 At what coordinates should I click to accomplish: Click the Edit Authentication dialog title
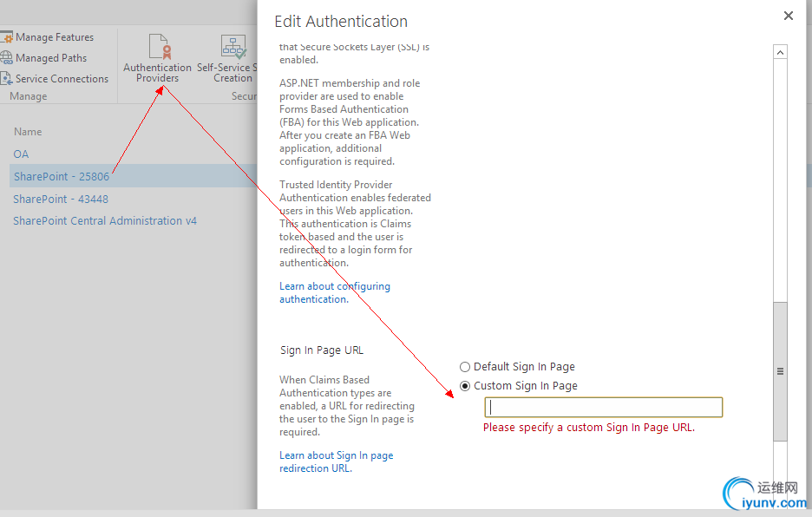pyautogui.click(x=341, y=21)
